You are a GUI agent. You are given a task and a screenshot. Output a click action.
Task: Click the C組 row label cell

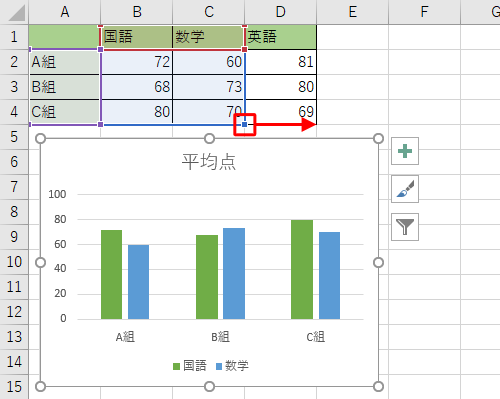click(x=65, y=112)
